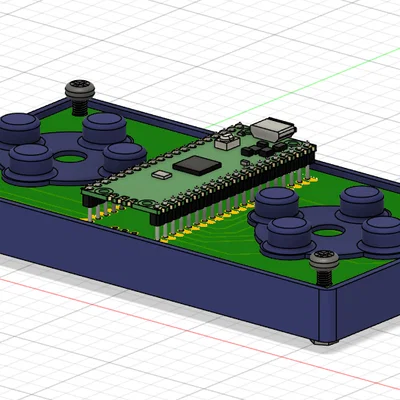Select the large black square chip on Pico
Image resolution: width=400 pixels, height=400 pixels.
[x=197, y=166]
